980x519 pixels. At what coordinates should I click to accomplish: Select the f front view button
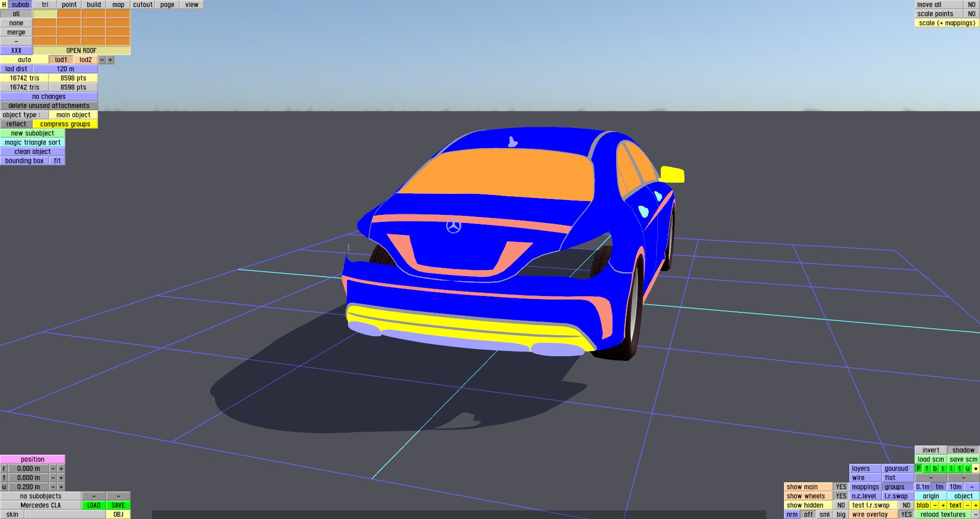tap(927, 468)
